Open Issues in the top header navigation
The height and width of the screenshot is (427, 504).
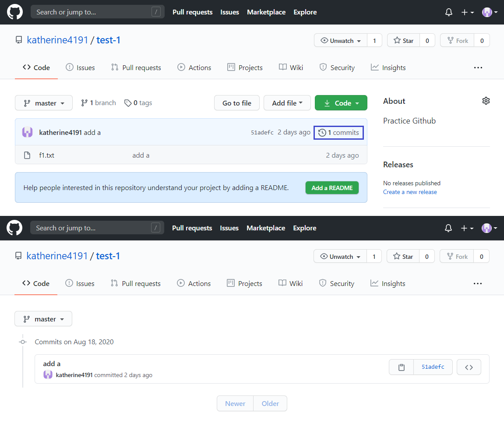229,12
